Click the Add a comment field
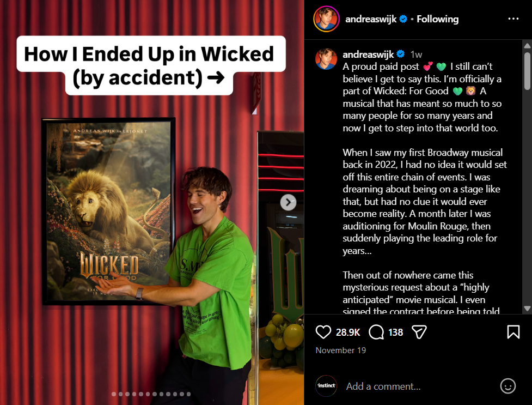532x405 pixels. [419, 386]
